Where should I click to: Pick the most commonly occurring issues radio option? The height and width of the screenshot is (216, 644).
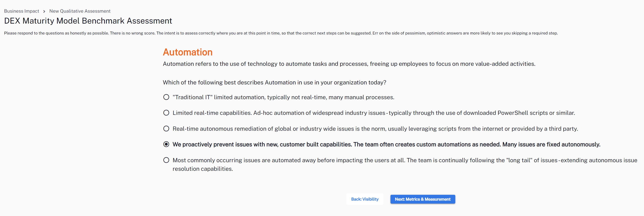(166, 160)
